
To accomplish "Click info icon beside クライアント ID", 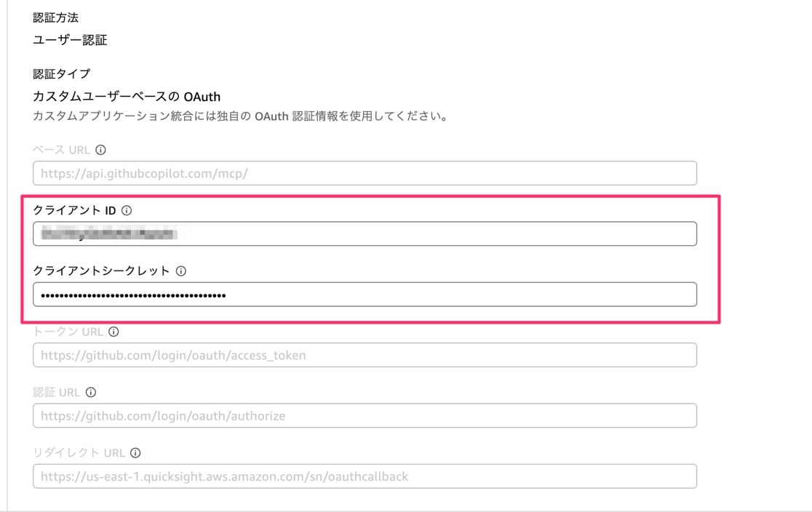I will tap(127, 210).
